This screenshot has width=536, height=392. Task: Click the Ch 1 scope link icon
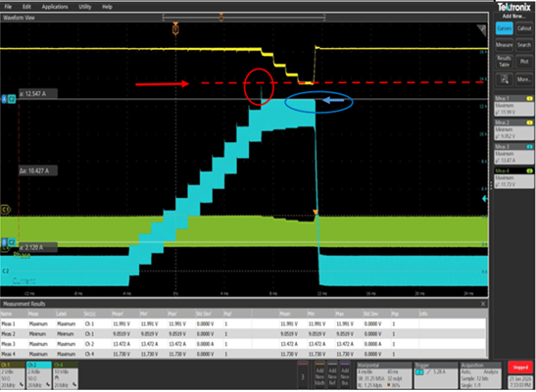tap(22, 385)
